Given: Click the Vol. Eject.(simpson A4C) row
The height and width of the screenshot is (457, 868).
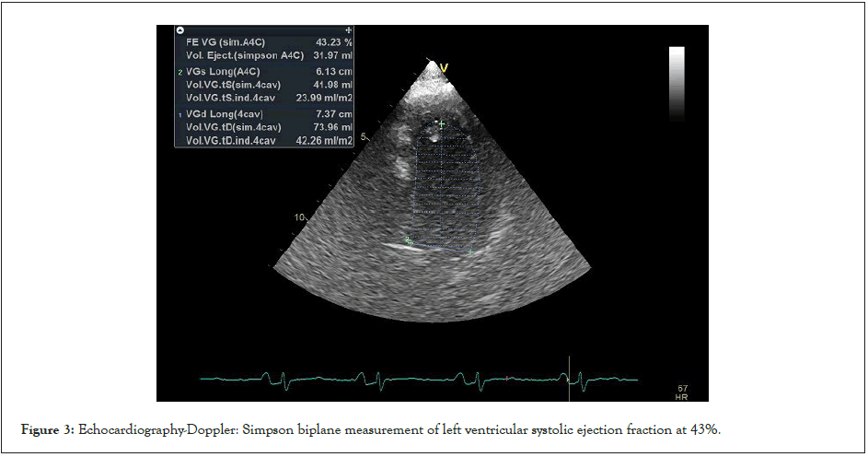Looking at the screenshot, I should (x=265, y=56).
